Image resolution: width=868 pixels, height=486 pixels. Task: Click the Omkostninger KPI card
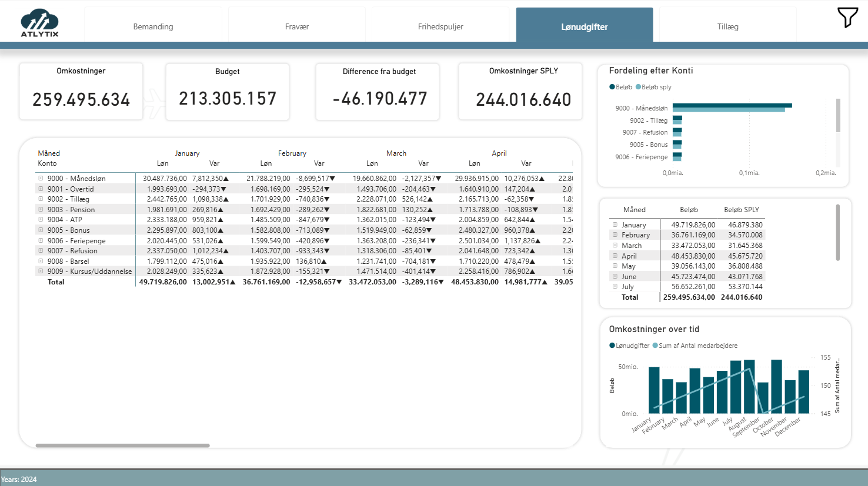click(81, 91)
